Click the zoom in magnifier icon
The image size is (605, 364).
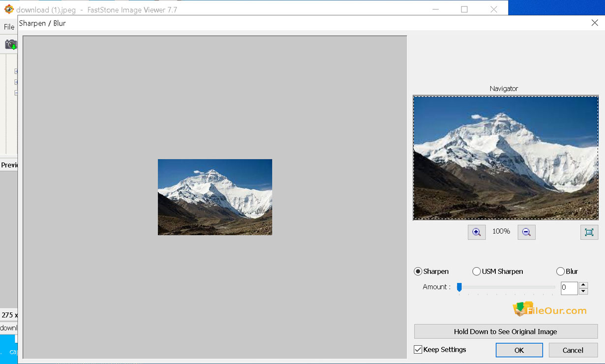tap(476, 232)
